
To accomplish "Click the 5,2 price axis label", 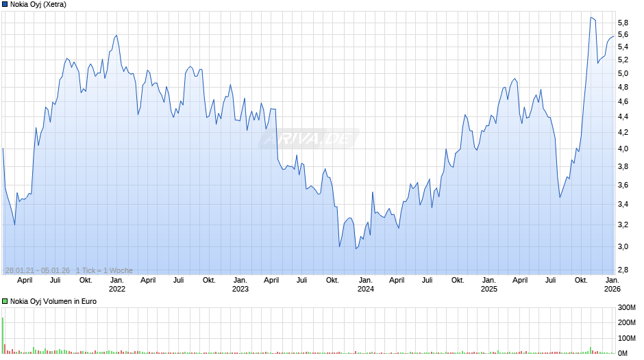I will [x=623, y=60].
